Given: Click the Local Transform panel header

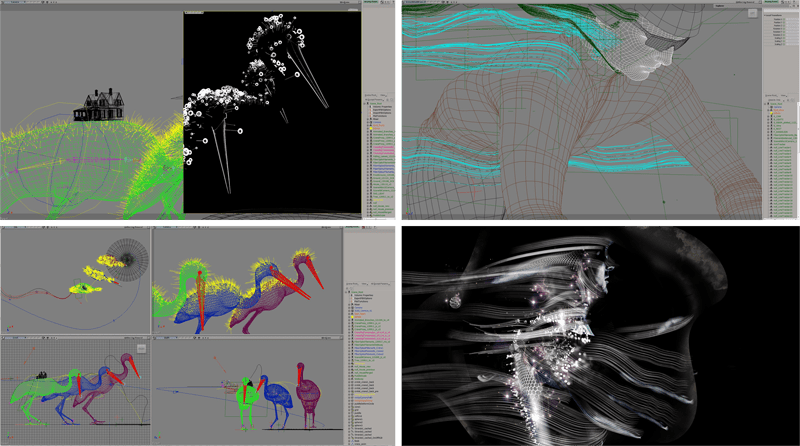Looking at the screenshot, I should point(772,16).
